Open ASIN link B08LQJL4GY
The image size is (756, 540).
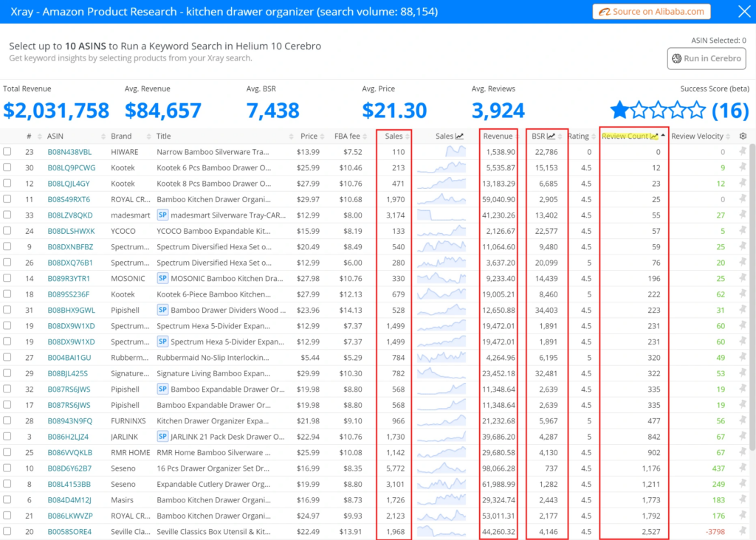pyautogui.click(x=69, y=184)
